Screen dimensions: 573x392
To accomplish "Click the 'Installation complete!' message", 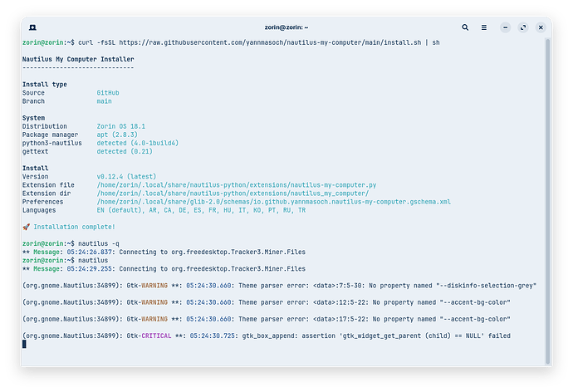I will pyautogui.click(x=74, y=227).
